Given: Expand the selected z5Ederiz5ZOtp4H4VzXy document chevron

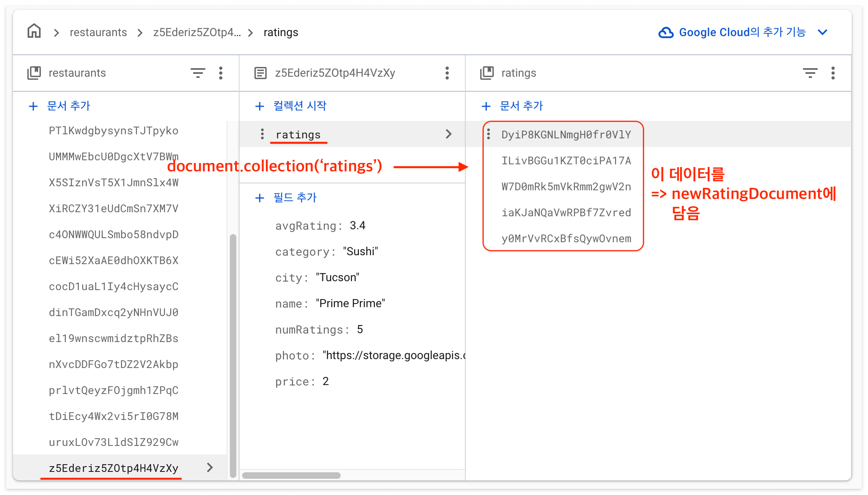Looking at the screenshot, I should coord(210,467).
